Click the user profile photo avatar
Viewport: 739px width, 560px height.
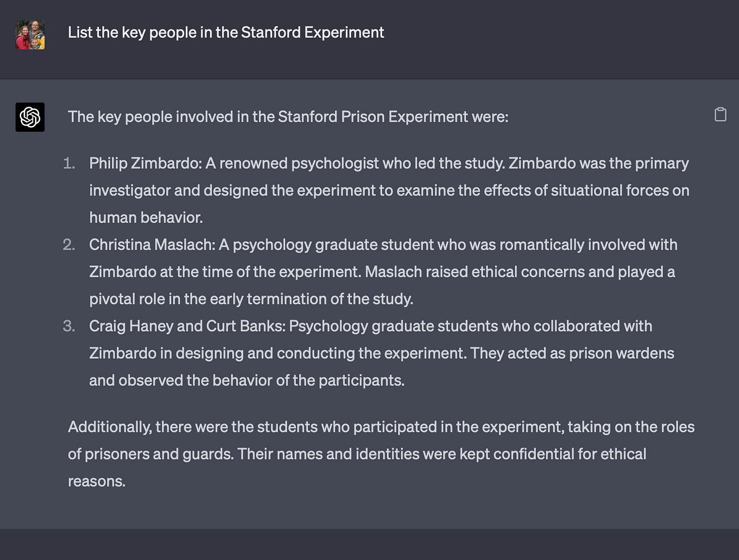(x=30, y=35)
